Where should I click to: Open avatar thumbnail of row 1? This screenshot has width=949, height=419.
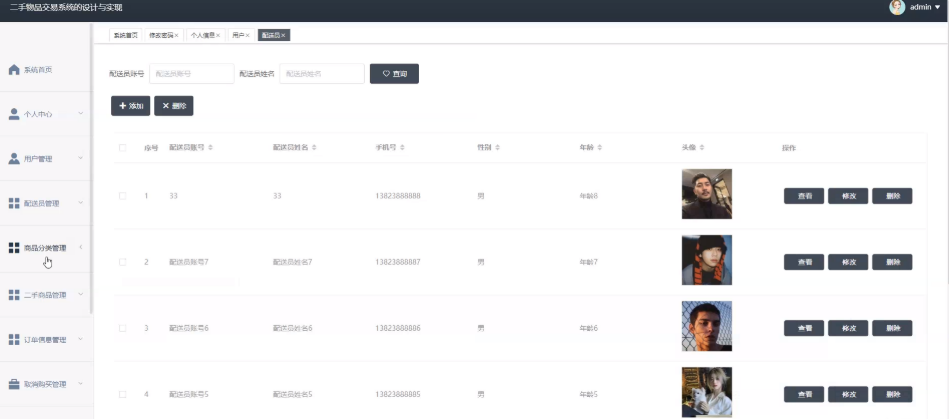(x=707, y=194)
